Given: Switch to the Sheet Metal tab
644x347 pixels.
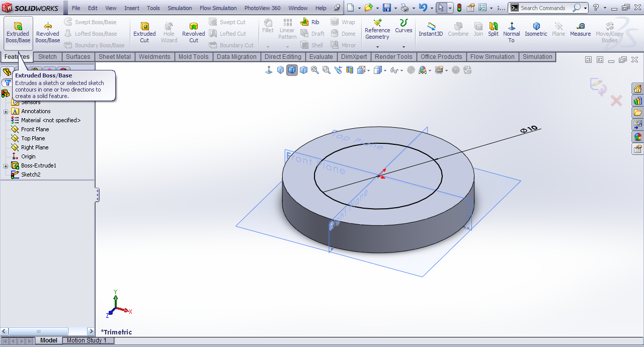Looking at the screenshot, I should (x=114, y=57).
